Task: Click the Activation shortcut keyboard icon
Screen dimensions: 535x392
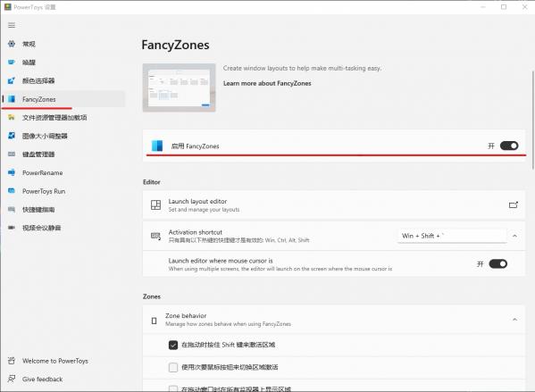Action: point(155,236)
